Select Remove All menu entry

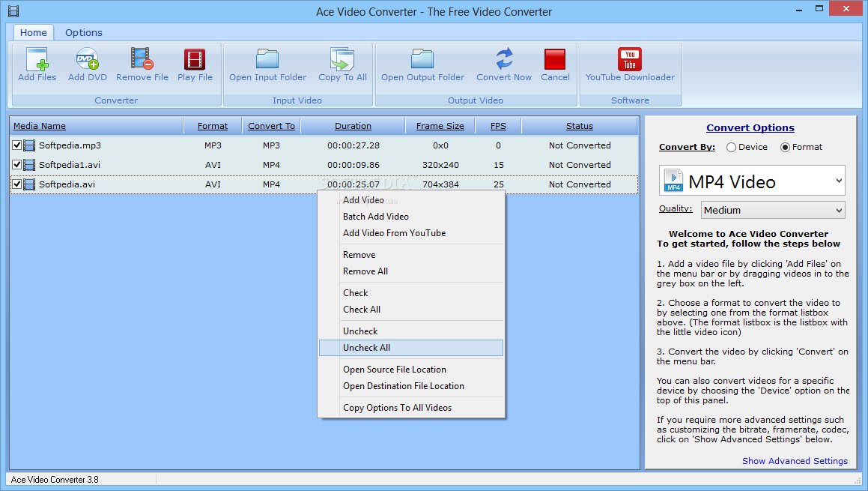(365, 271)
